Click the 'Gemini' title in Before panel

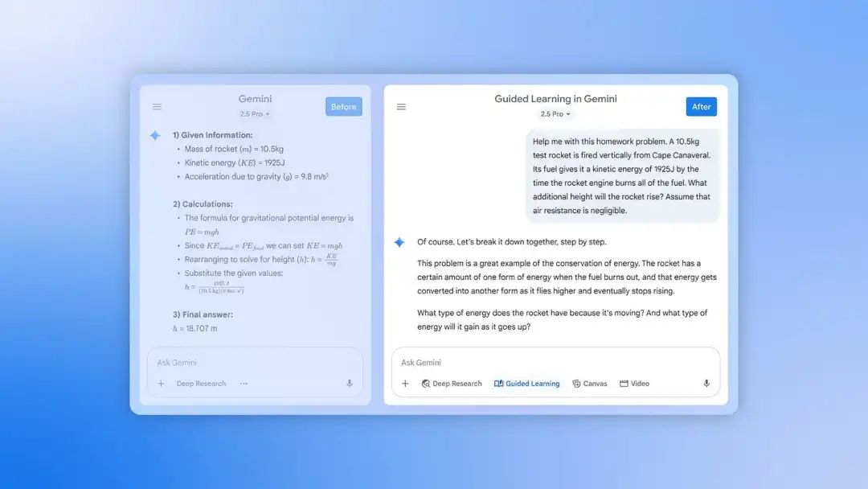[x=256, y=99]
